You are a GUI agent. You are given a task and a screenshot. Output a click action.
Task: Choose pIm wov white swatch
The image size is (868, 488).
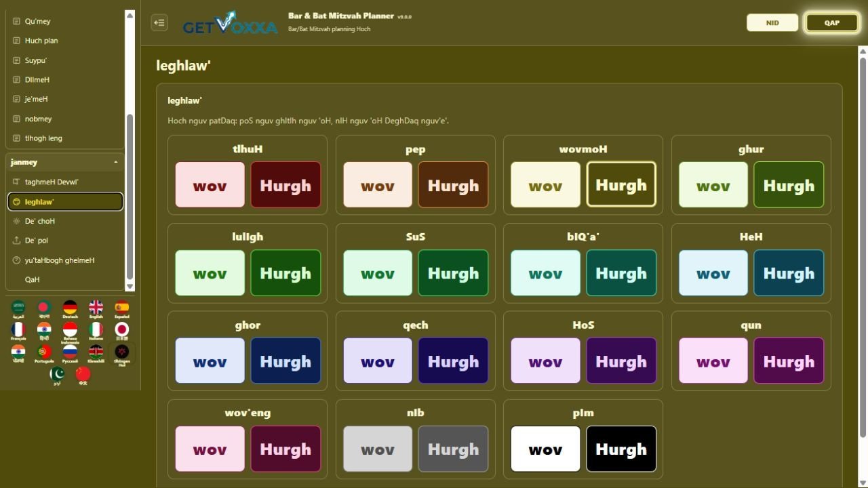coord(545,449)
